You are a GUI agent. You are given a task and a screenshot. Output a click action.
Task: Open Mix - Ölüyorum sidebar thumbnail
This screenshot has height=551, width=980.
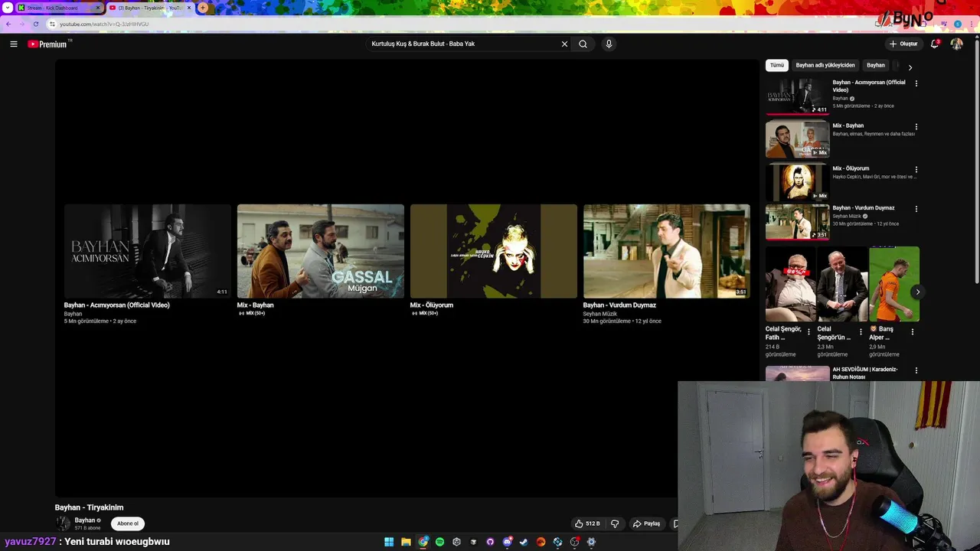click(797, 182)
